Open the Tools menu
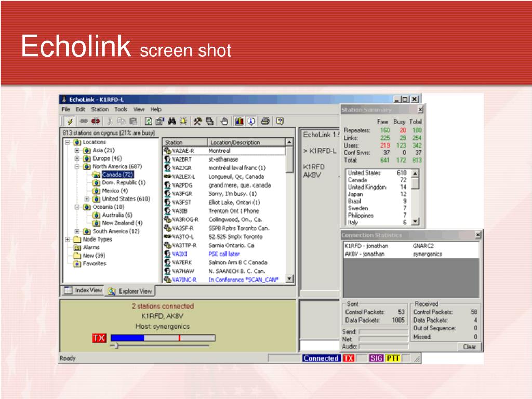532x399 pixels. [121, 109]
